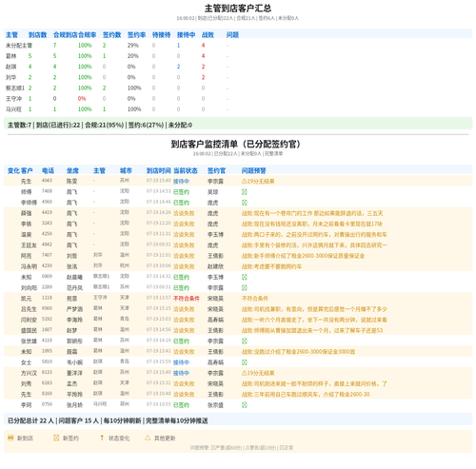The image size is (476, 469).
Task: Click the 签约数 column header
Action: pos(111,34)
